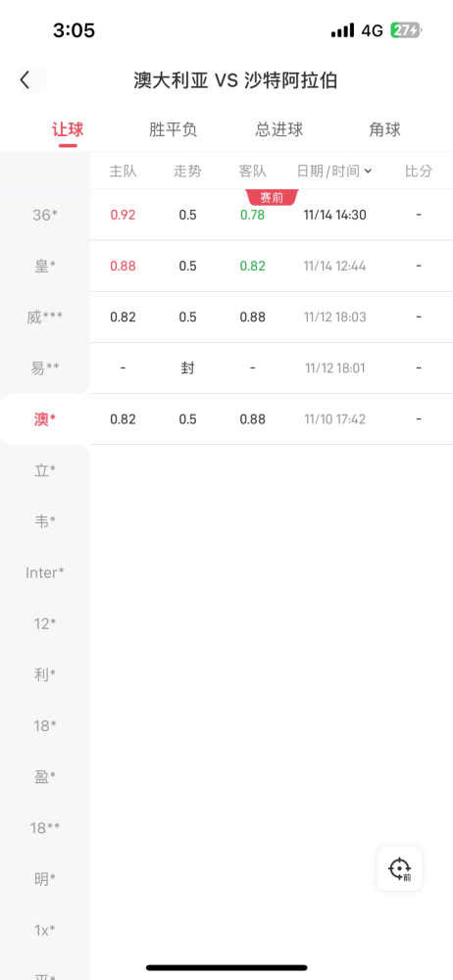The image size is (453, 980).
Task: Tap the 赛前 red badge
Action: point(273,198)
